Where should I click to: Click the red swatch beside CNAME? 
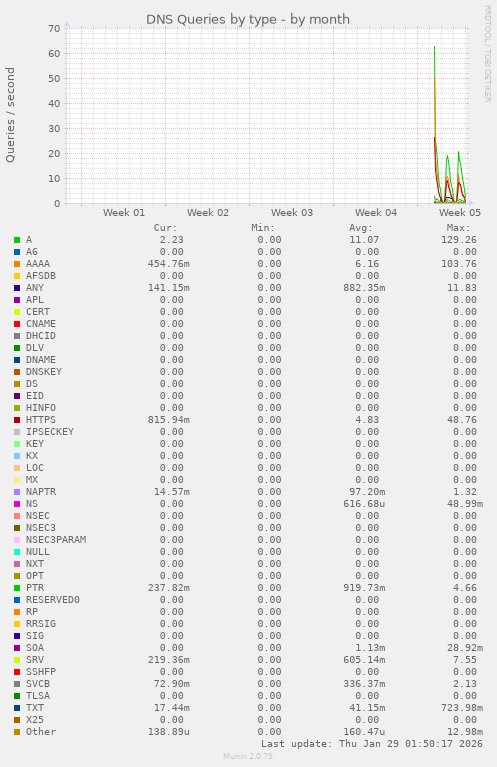click(x=17, y=324)
